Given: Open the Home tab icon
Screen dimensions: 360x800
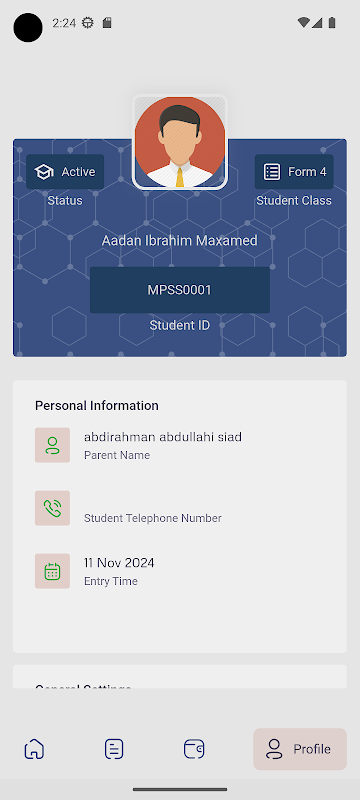Looking at the screenshot, I should point(34,749).
